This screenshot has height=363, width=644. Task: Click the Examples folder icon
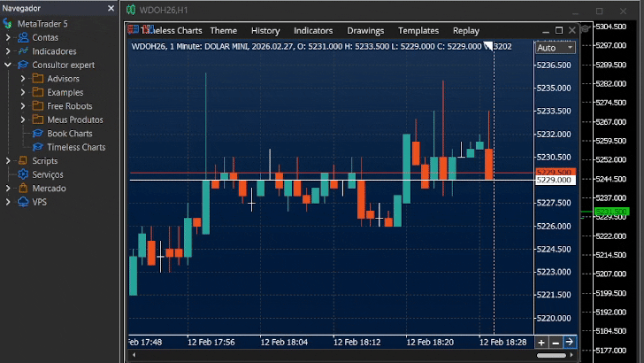[38, 92]
